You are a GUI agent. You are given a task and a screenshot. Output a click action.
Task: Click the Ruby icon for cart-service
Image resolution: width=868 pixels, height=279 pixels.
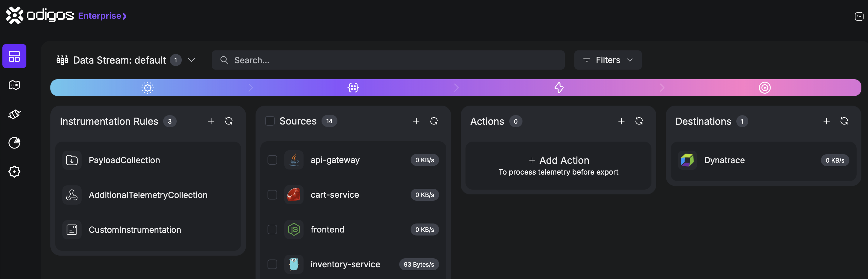tap(294, 195)
